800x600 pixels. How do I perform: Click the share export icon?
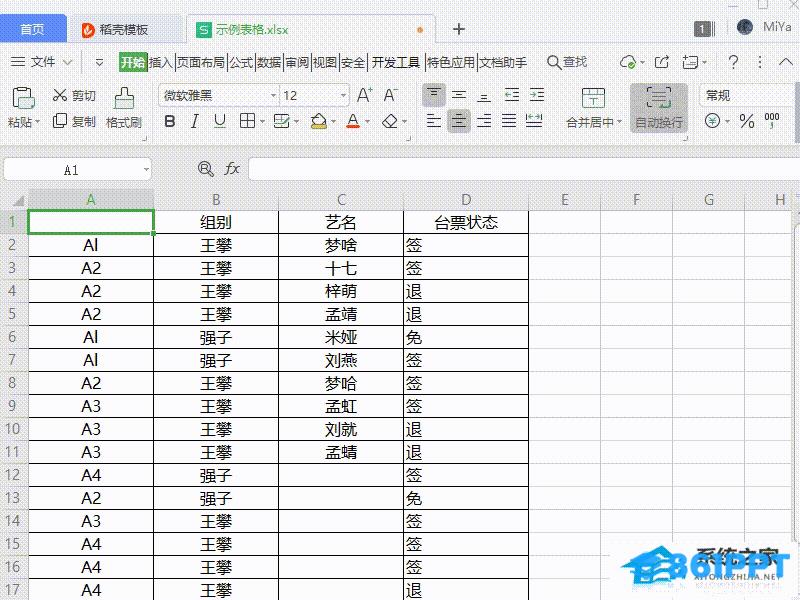[662, 62]
